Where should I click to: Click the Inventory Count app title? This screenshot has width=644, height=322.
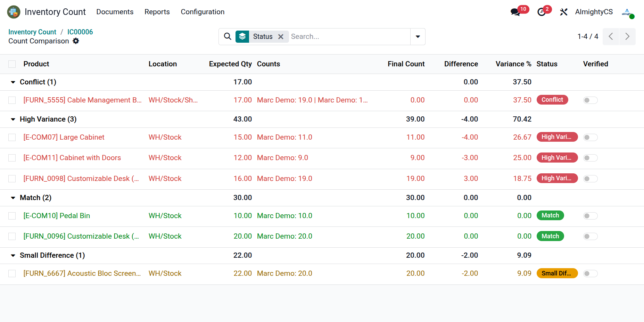[x=55, y=12]
